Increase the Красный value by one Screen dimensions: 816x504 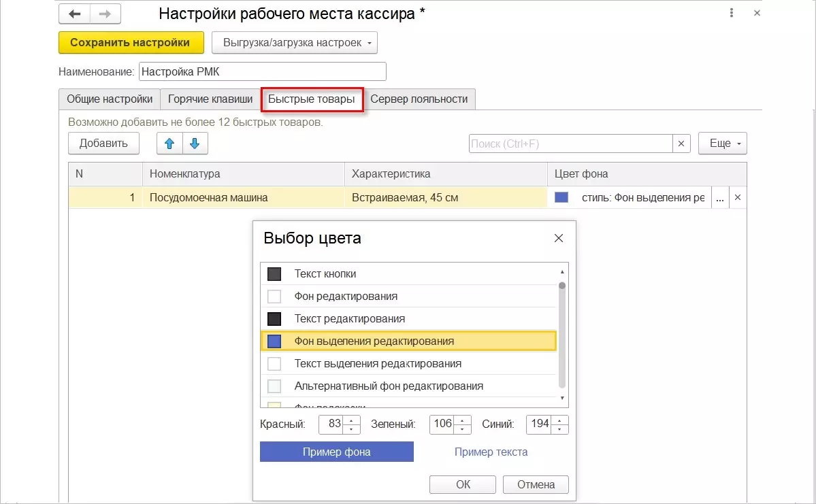click(352, 420)
